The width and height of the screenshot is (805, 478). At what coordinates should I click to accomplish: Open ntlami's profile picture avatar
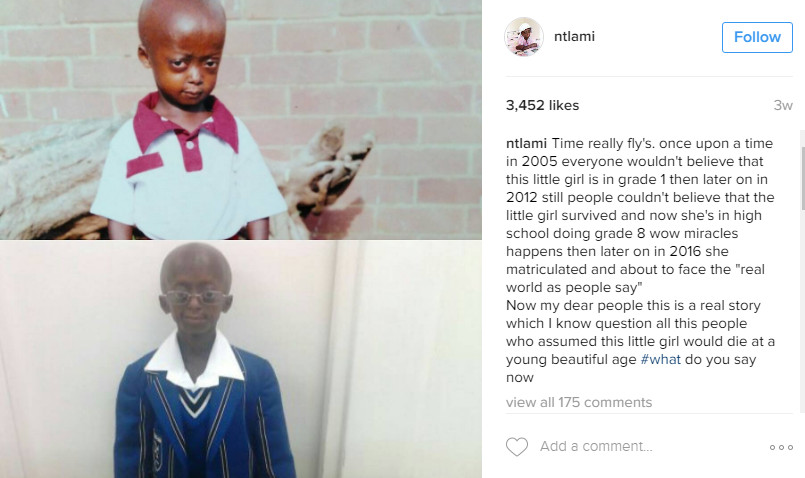(x=524, y=36)
